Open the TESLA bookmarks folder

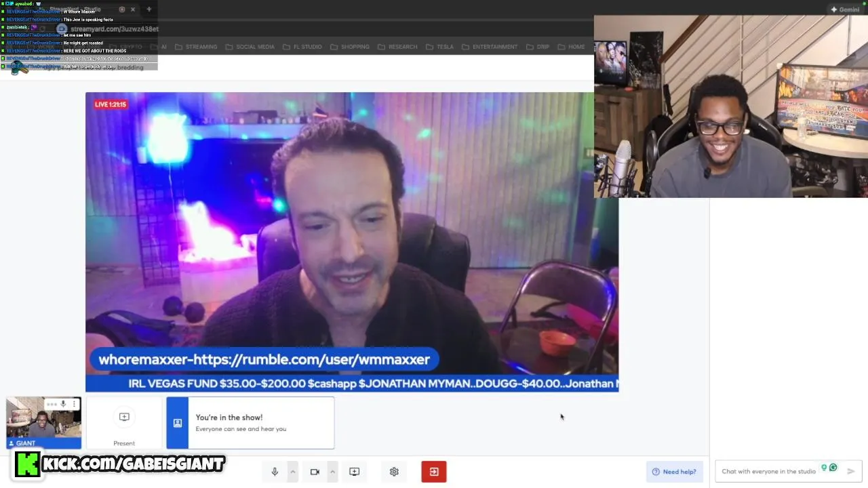click(439, 47)
